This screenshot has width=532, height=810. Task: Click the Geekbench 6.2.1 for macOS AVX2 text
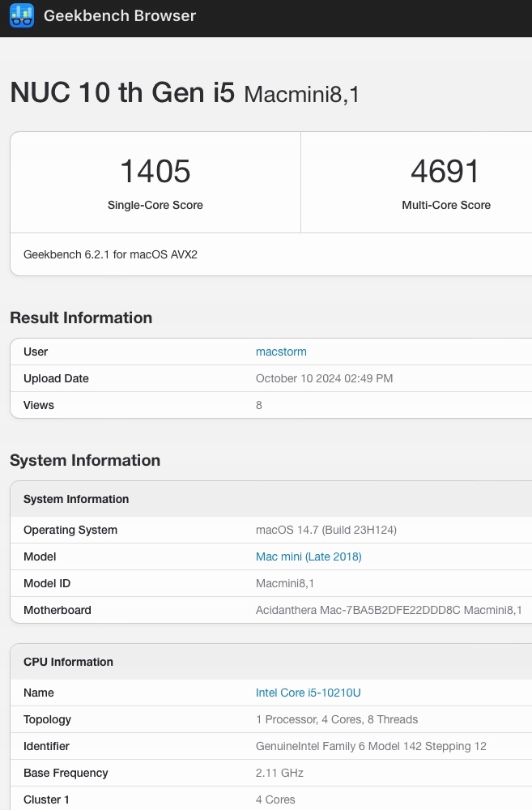(x=110, y=254)
